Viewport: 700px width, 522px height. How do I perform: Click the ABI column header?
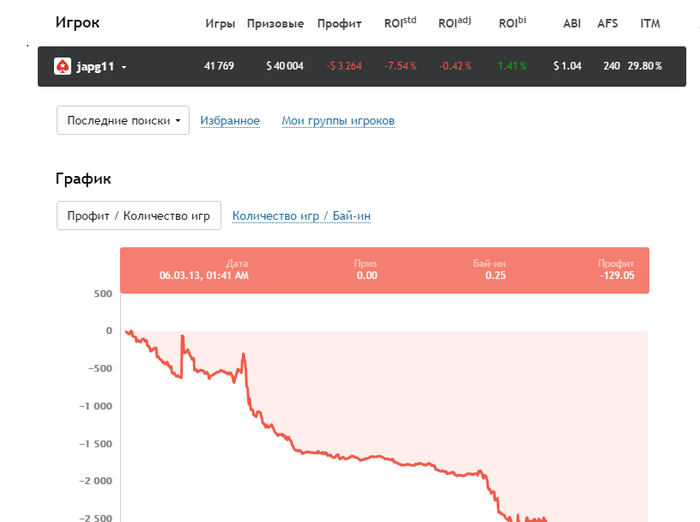(x=572, y=23)
